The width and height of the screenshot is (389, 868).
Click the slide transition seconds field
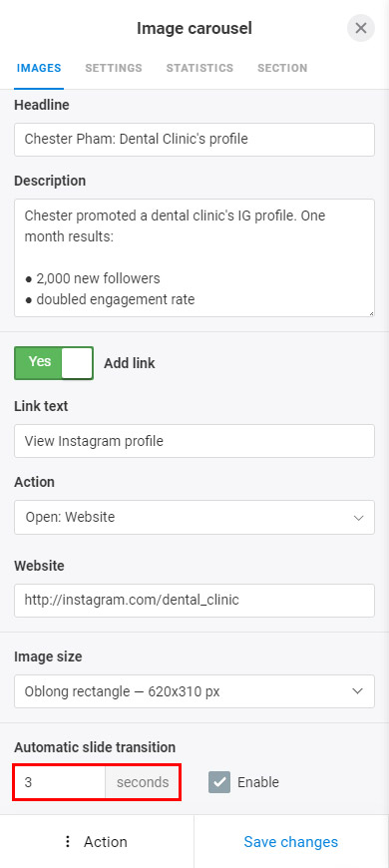tap(60, 782)
